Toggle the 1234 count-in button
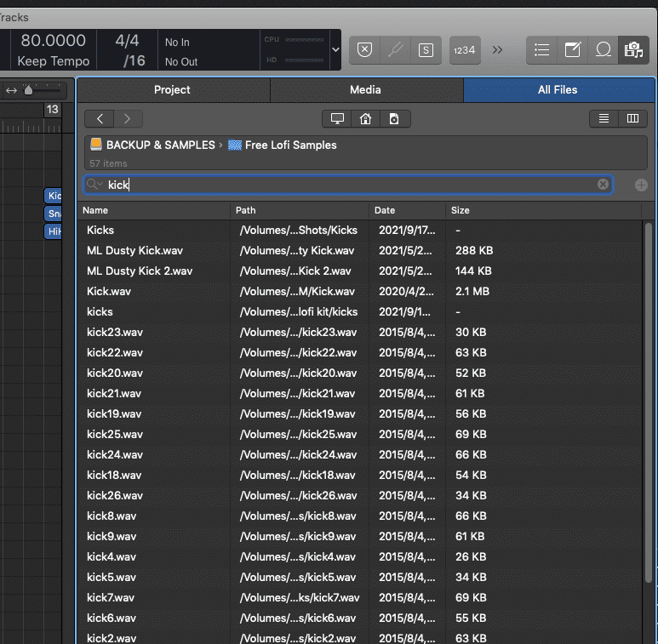Viewport: 658px width, 644px height. (x=465, y=50)
